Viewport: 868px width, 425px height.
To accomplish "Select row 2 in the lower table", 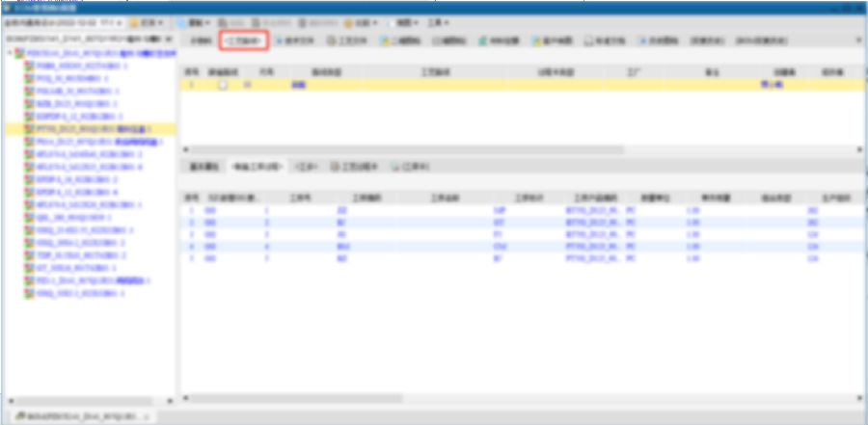I will click(523, 222).
